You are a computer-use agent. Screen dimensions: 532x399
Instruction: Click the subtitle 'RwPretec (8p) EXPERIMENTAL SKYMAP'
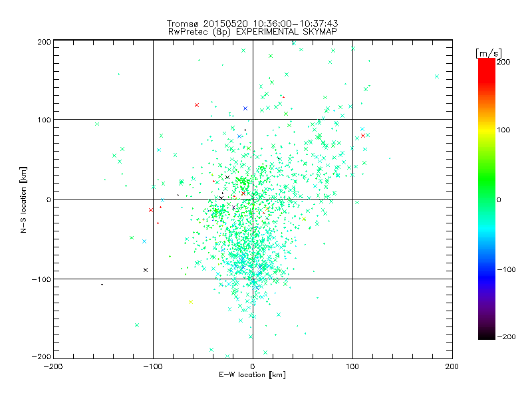pyautogui.click(x=253, y=32)
